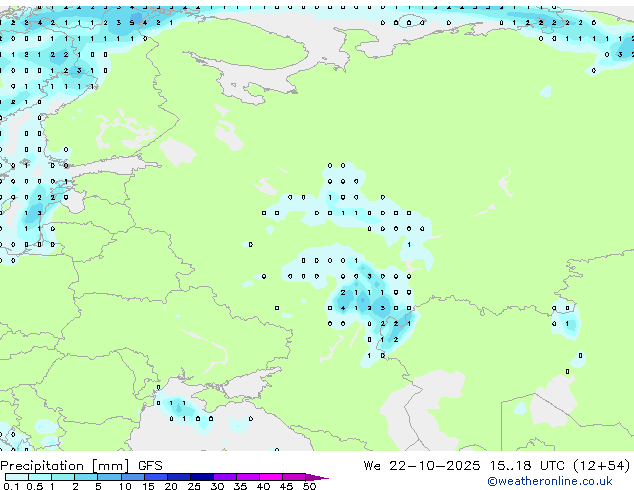Click the 1–2 mm legend color box
The height and width of the screenshot is (490, 634).
tap(63, 477)
